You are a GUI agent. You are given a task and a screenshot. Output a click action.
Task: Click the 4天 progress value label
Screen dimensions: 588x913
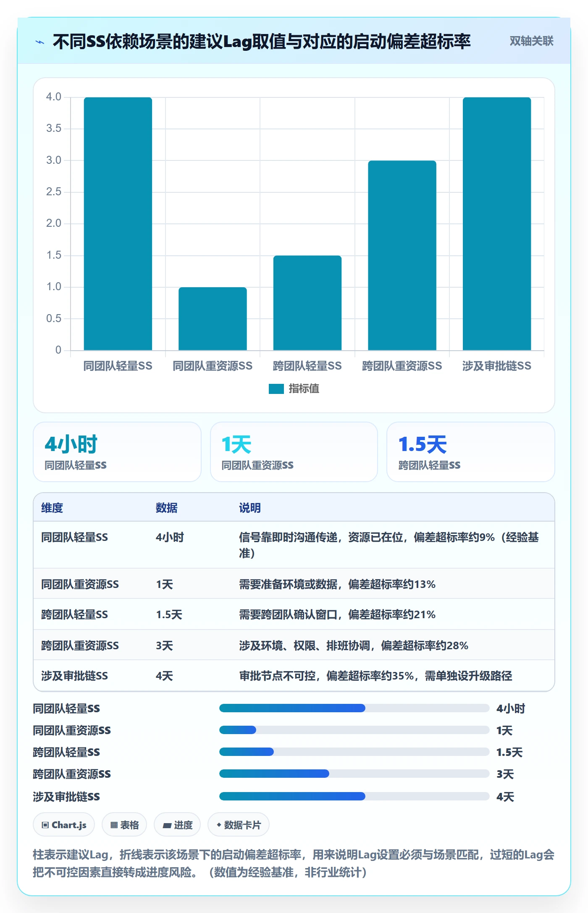click(x=505, y=797)
